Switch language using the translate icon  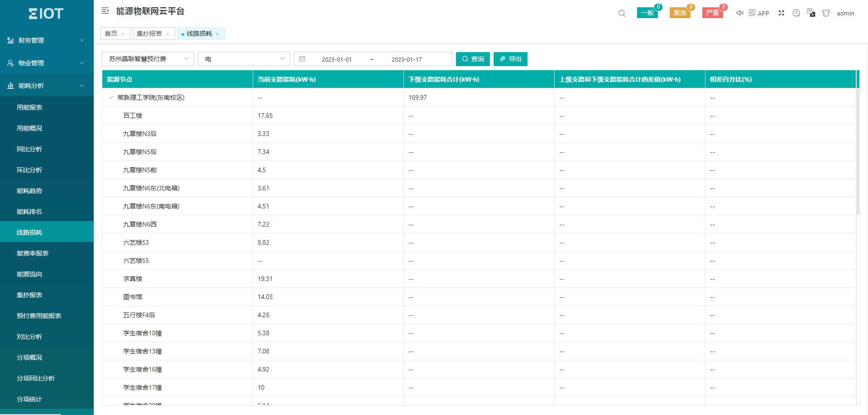pos(811,13)
